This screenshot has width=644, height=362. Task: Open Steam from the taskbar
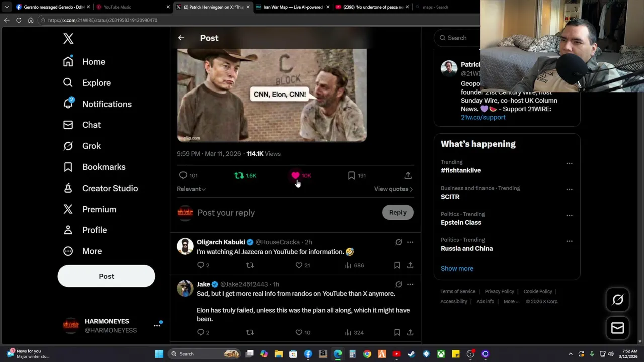pos(411,354)
